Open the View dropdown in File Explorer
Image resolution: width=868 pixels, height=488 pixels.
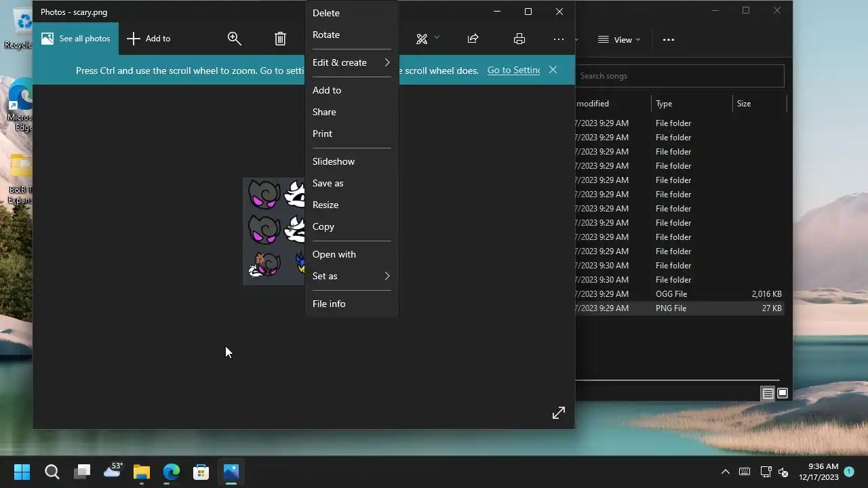618,39
